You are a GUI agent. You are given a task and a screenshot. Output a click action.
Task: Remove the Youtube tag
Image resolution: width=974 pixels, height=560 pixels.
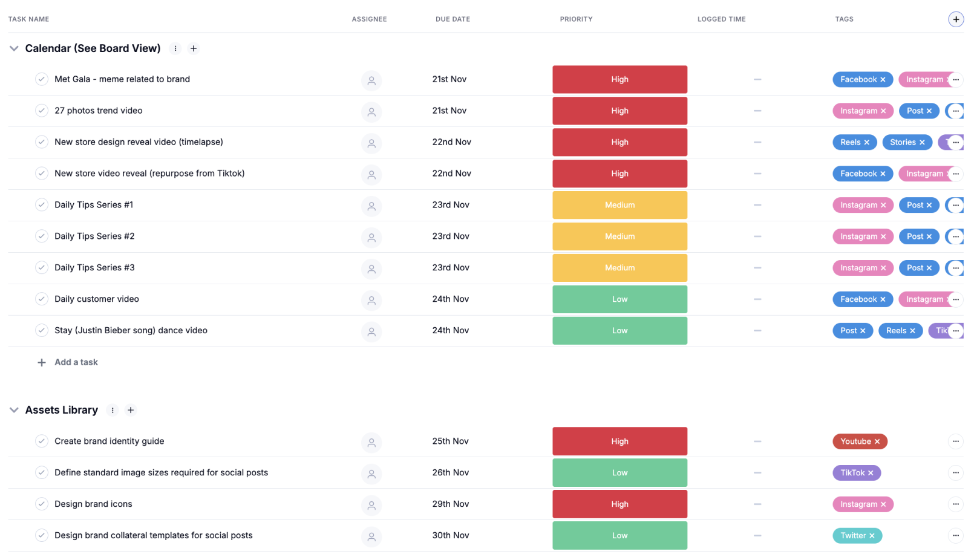(x=877, y=441)
